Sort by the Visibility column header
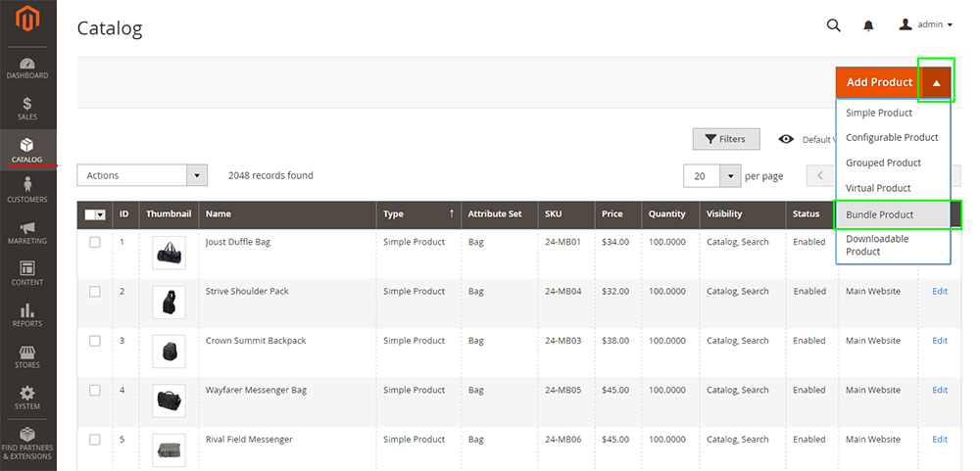The image size is (980, 471). 743,214
